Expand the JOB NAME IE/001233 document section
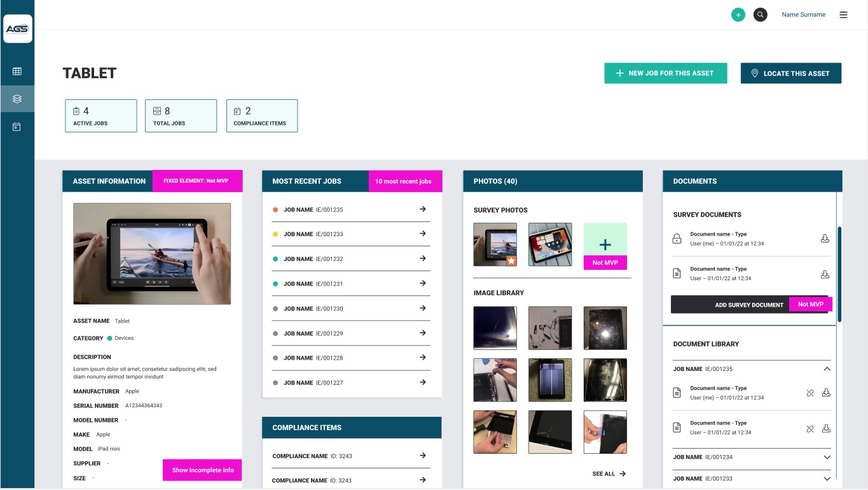Viewport: 868px width, 490px height. click(827, 478)
